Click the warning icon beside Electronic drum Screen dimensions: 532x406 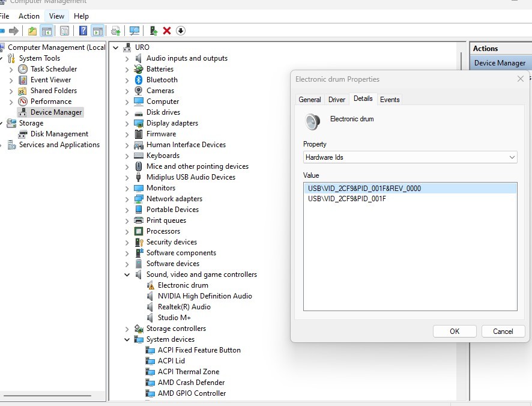(150, 285)
